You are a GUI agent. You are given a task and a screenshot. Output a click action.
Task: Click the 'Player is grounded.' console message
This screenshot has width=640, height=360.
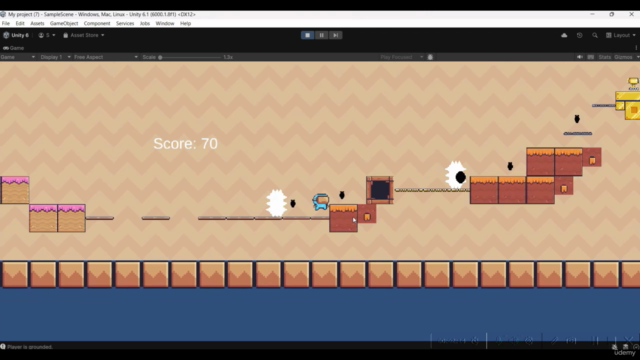[30, 347]
